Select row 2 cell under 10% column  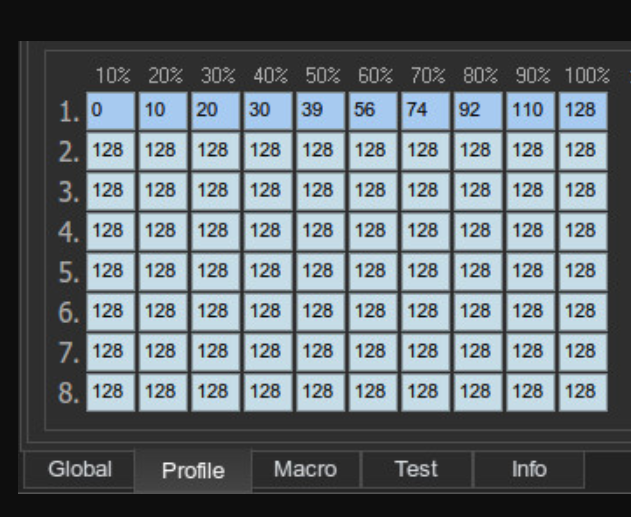click(x=111, y=151)
